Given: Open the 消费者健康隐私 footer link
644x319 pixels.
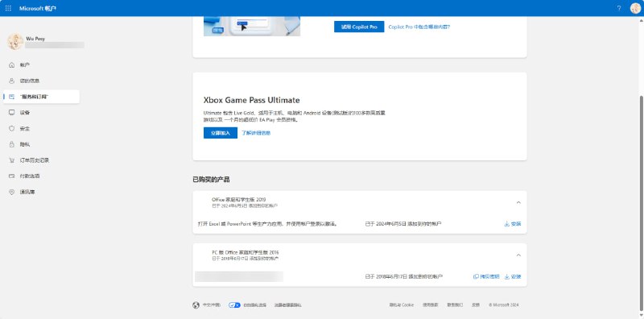Looking at the screenshot, I should [x=288, y=305].
